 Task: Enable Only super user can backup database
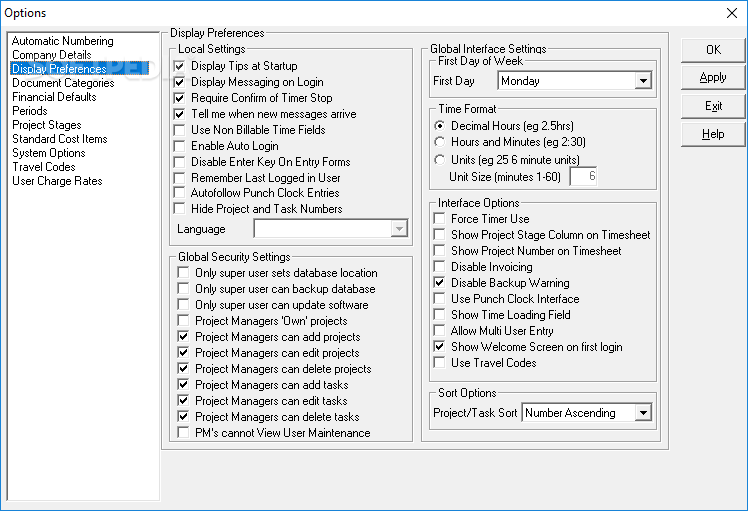point(183,289)
